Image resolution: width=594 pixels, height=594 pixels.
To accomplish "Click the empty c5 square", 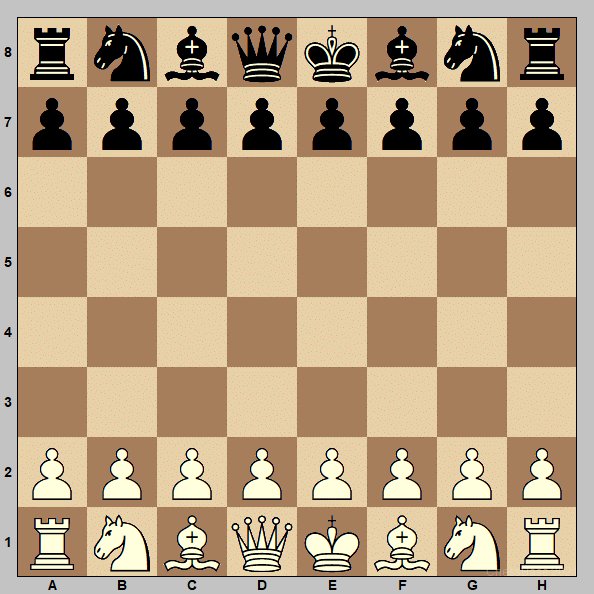I will pos(192,263).
